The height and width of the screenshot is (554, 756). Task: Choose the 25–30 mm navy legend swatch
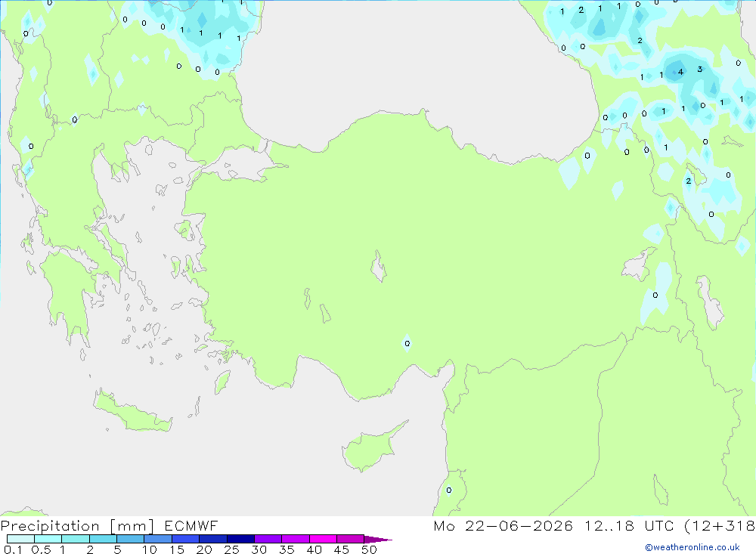click(x=240, y=539)
